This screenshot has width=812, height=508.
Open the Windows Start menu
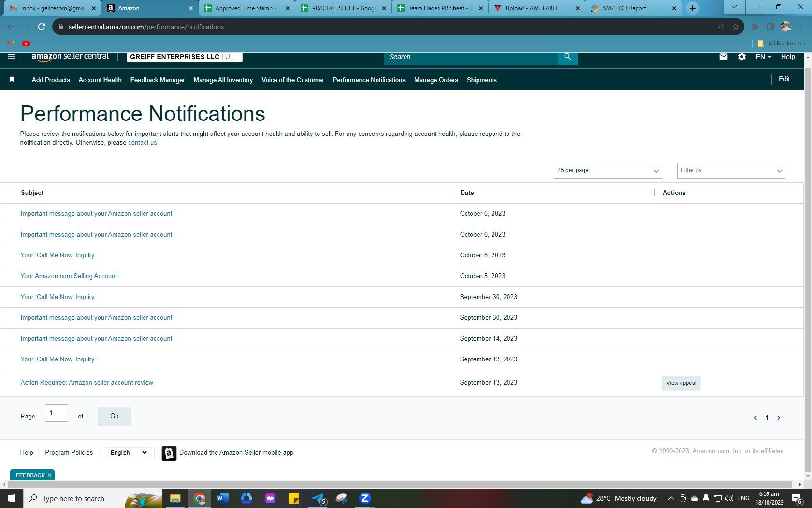12,498
